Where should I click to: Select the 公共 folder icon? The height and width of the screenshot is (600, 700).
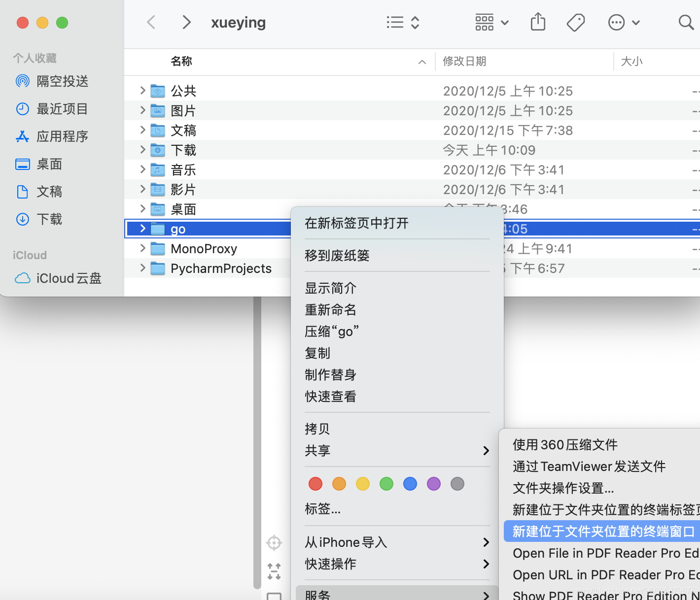158,91
